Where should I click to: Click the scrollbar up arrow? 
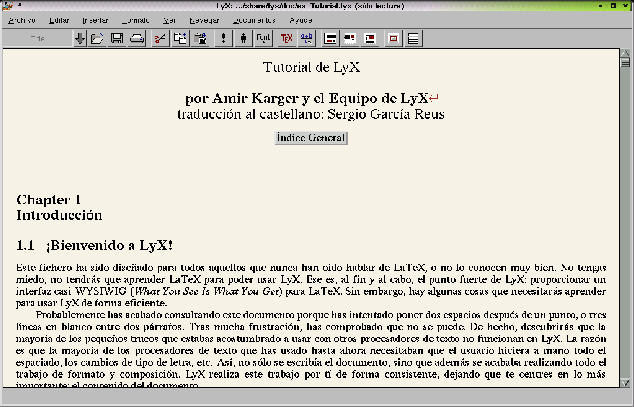(625, 53)
